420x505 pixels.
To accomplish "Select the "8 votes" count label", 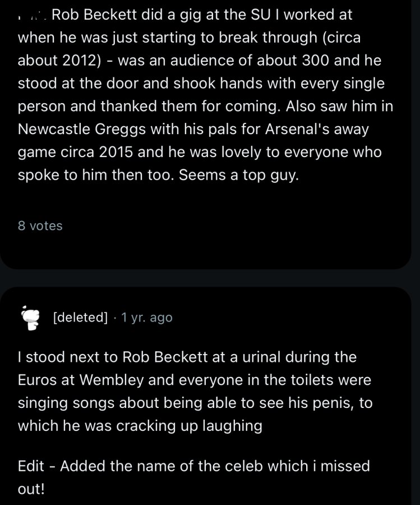I will tap(40, 226).
